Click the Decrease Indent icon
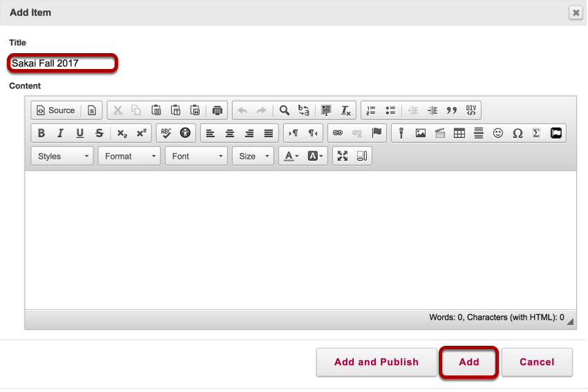The width and height of the screenshot is (588, 392). coord(413,110)
